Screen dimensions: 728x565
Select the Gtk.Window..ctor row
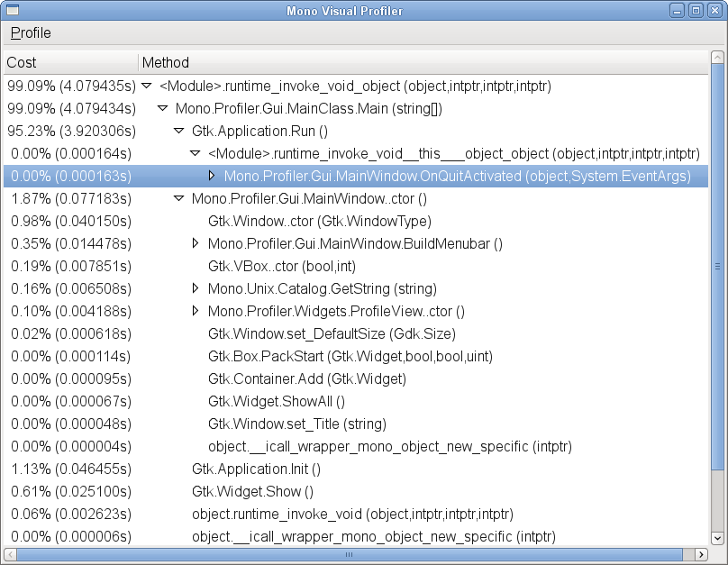pyautogui.click(x=319, y=222)
